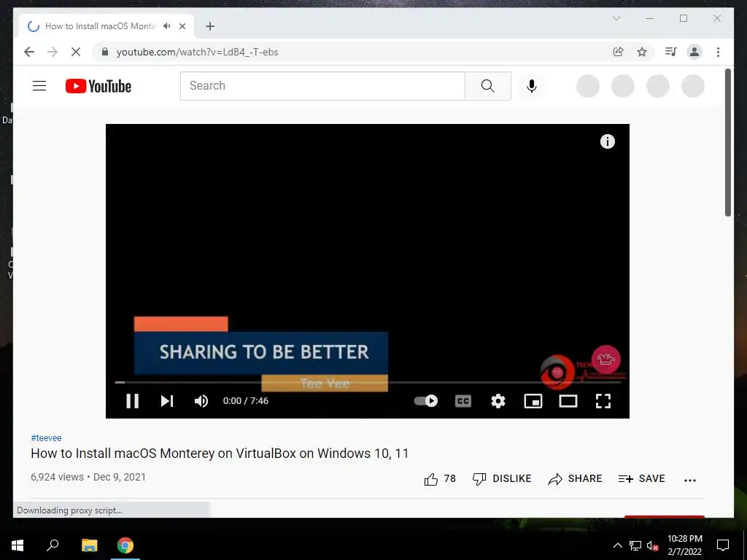Share this page from address bar
Screen dimensions: 747x560
619,52
